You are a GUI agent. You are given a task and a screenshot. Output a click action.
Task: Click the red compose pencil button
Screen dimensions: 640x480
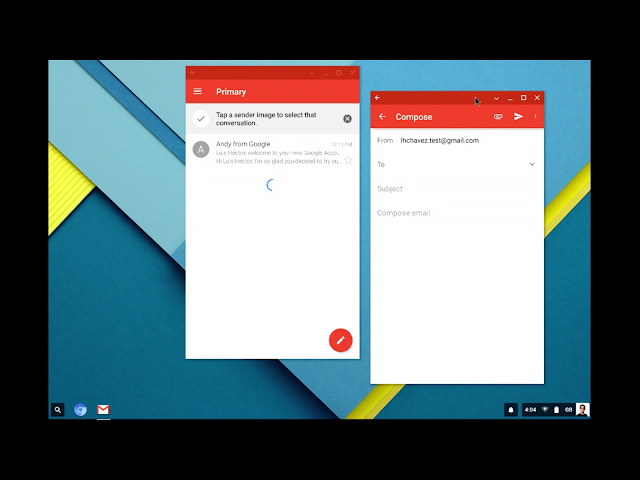point(340,340)
